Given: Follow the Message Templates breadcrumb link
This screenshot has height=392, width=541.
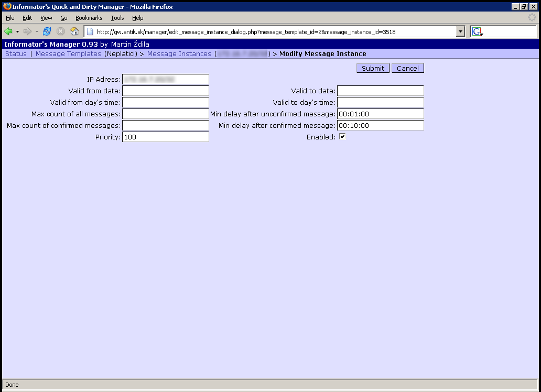Looking at the screenshot, I should tap(68, 54).
